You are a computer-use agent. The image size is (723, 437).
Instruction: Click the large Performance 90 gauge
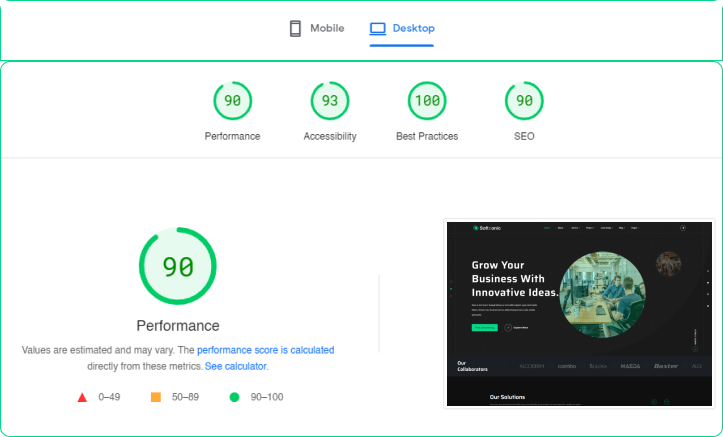pyautogui.click(x=178, y=267)
